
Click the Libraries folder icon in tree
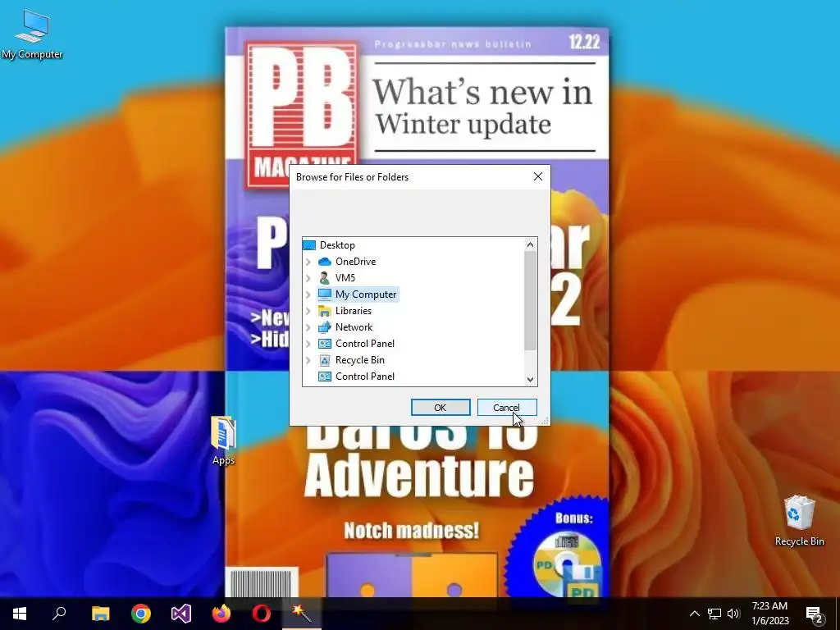tap(325, 311)
